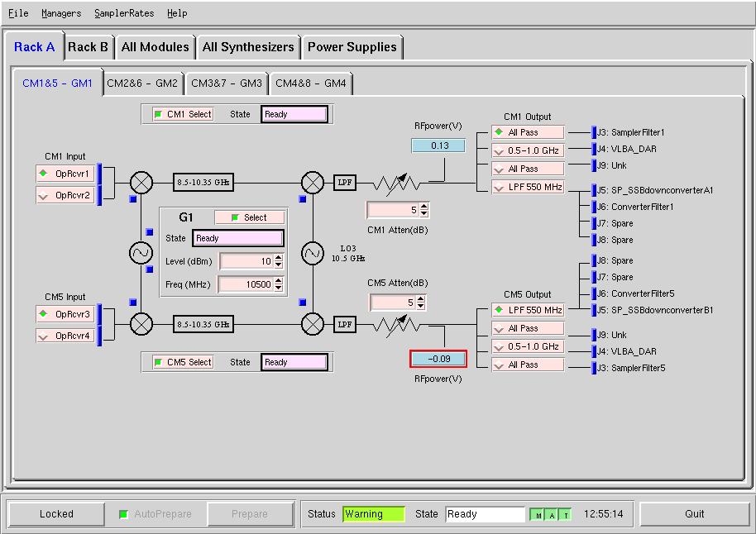Increase G1 Level (dBm) with up arrow
This screenshot has height=534, width=756.
point(278,258)
